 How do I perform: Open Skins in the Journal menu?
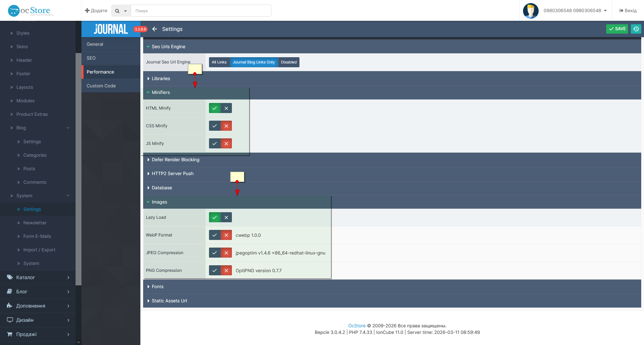pos(22,47)
